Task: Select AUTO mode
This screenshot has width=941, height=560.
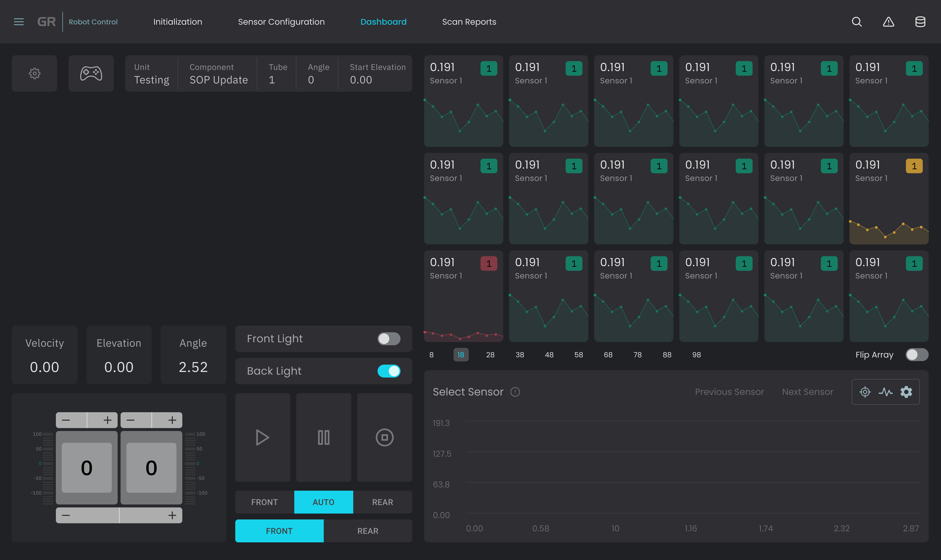Action: point(324,502)
